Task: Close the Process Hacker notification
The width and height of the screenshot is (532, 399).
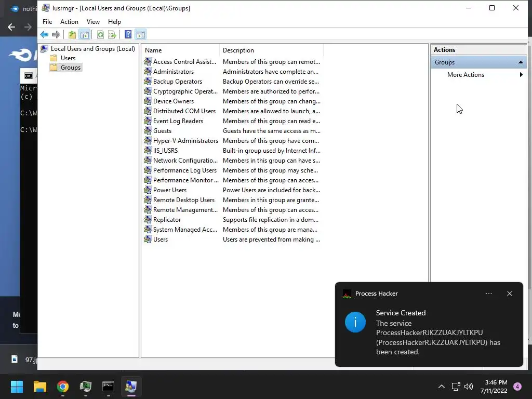Action: point(510,294)
